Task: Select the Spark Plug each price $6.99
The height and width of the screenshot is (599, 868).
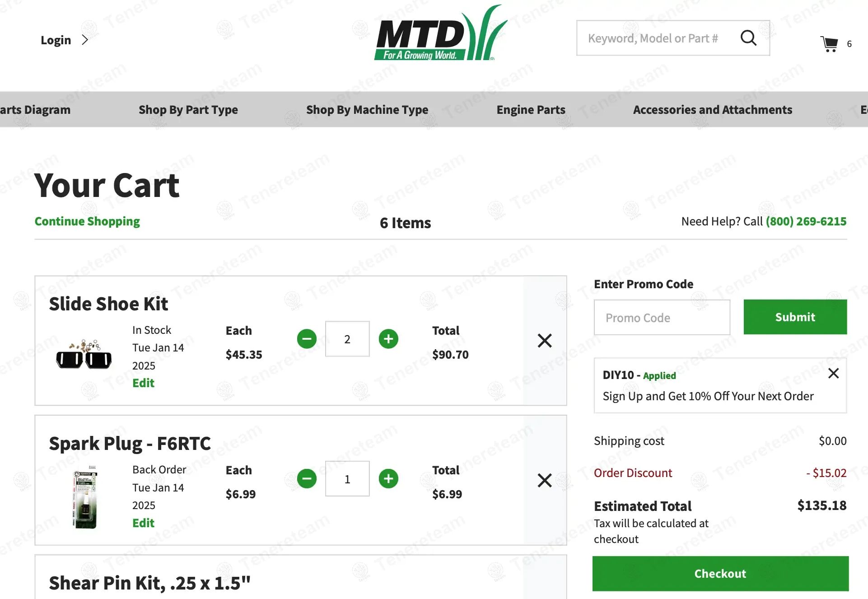Action: 241,494
